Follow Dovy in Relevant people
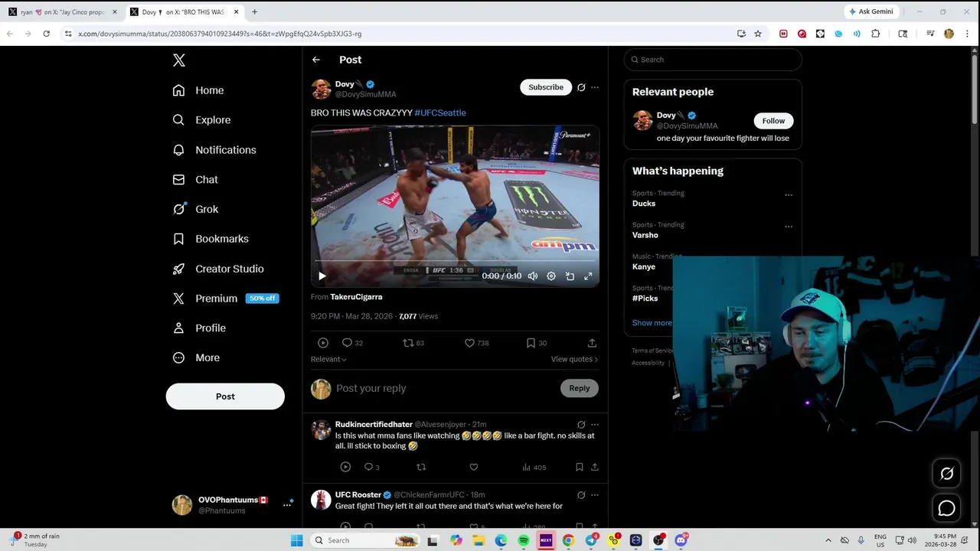 773,121
